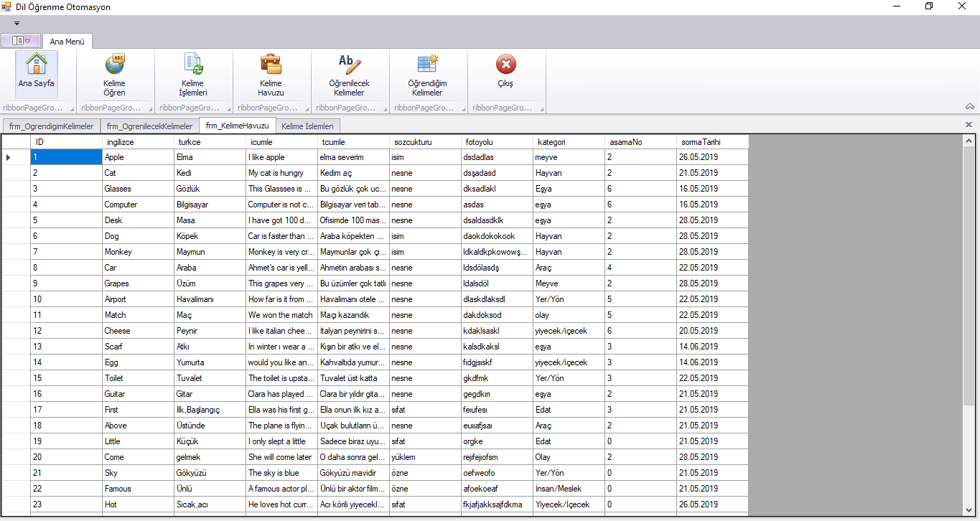This screenshot has height=521, width=980.
Task: Select the Kelime Öğren globe icon
Action: [114, 72]
